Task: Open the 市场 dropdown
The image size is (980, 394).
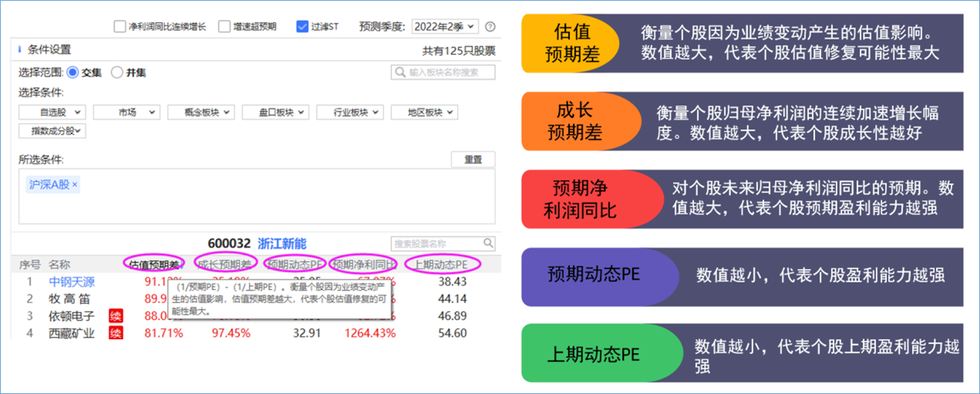Action: 126,112
